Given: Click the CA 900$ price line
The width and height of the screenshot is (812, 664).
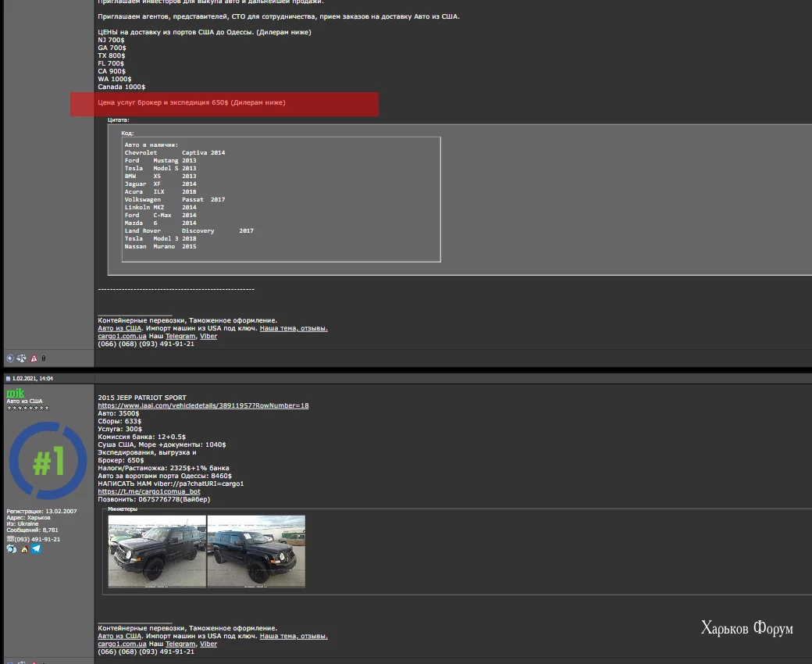Looking at the screenshot, I should click(x=112, y=71).
